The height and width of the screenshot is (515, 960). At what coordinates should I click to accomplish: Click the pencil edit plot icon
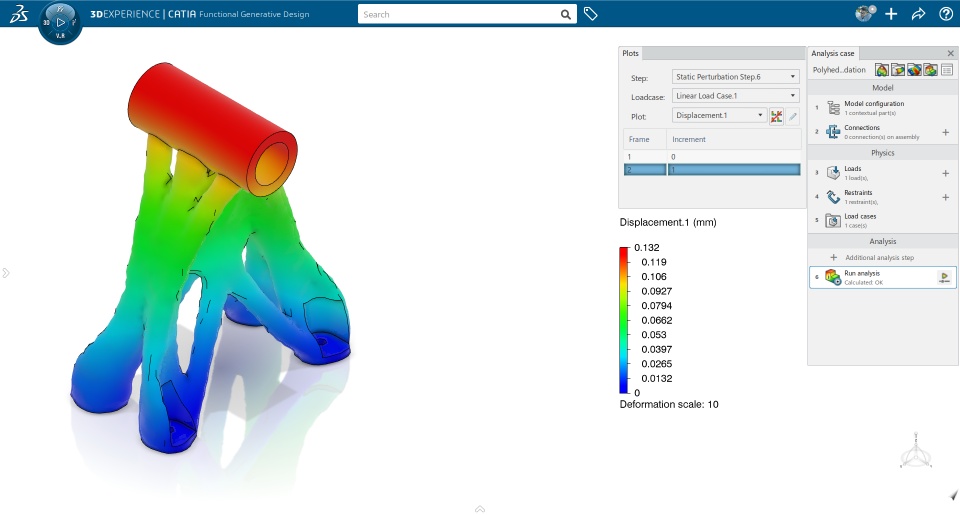(x=793, y=116)
